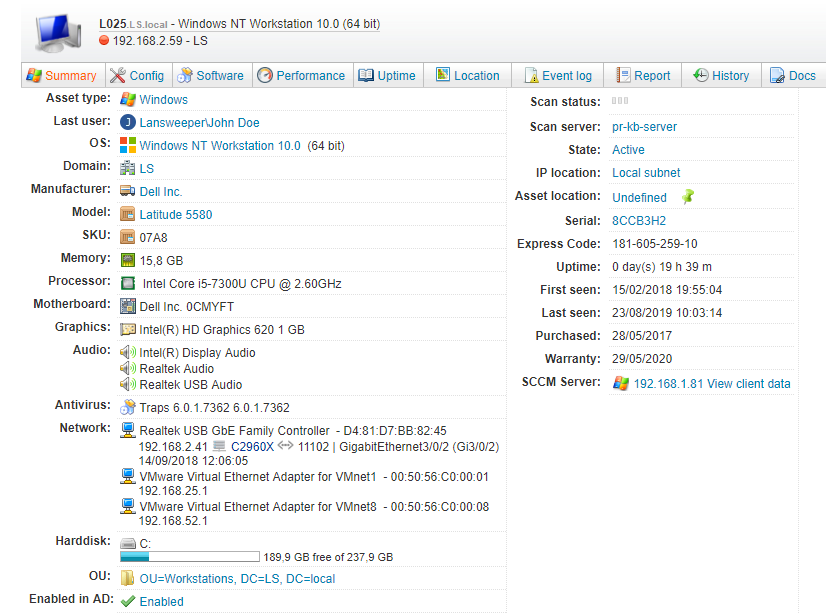Click the Windows logo icon beside OS
828x616 pixels.
(x=128, y=145)
